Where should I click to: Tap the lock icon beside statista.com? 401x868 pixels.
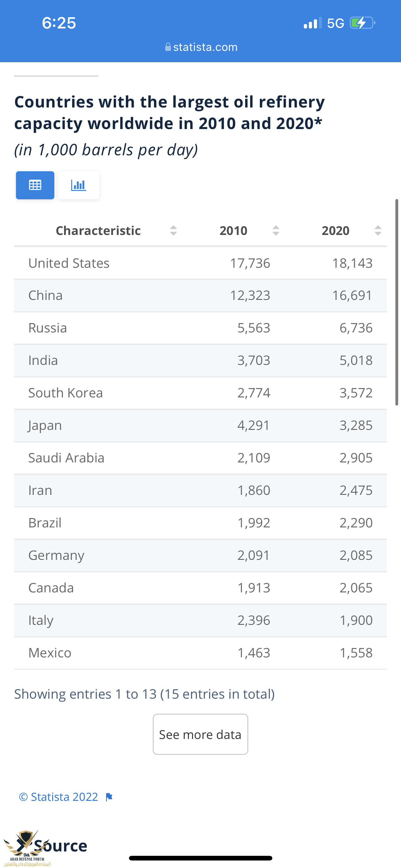point(168,47)
